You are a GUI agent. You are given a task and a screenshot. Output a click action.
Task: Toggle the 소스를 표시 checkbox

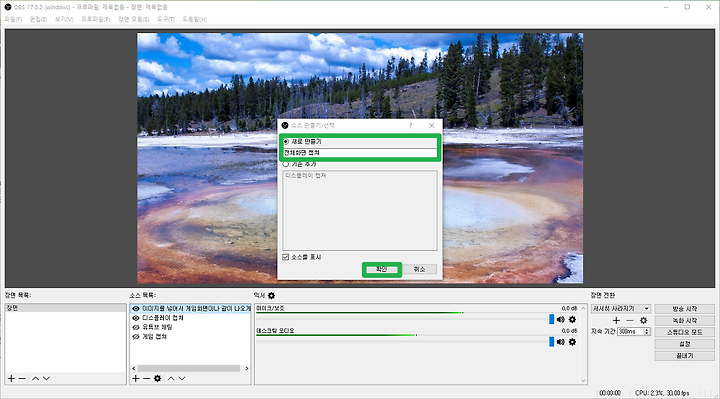click(286, 257)
